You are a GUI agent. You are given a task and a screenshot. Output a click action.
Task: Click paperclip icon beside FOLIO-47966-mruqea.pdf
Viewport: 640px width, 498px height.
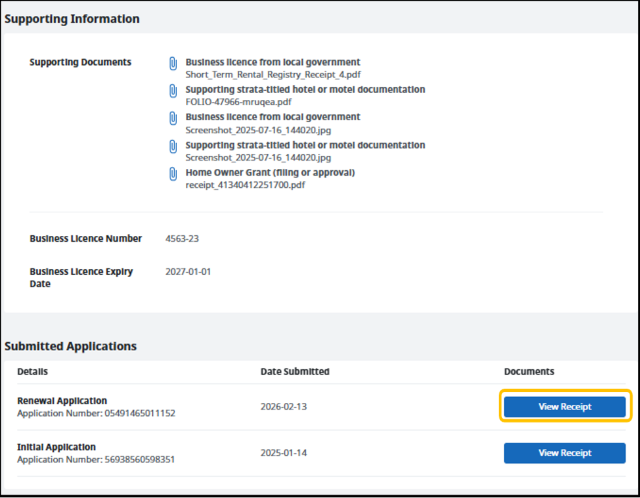[x=173, y=91]
